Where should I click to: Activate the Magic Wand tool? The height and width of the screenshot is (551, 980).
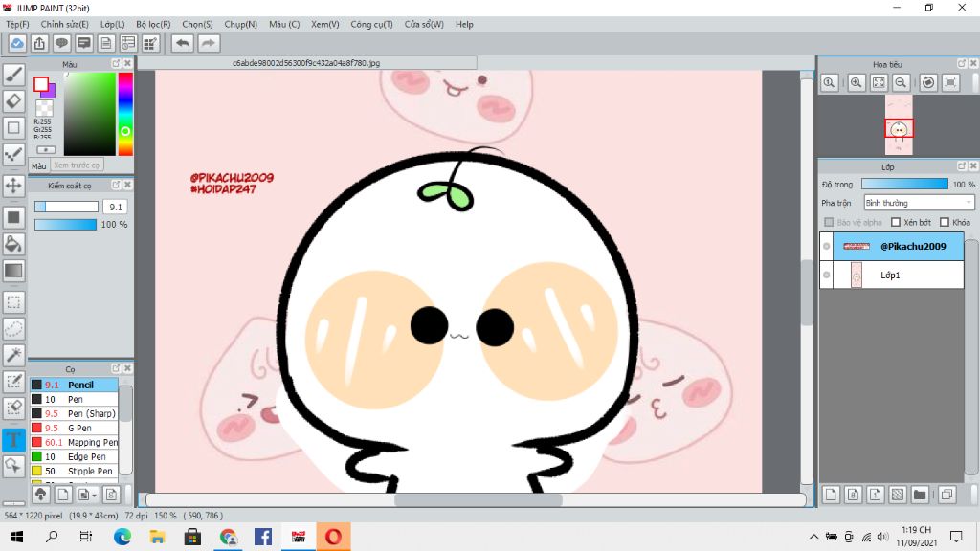click(13, 355)
